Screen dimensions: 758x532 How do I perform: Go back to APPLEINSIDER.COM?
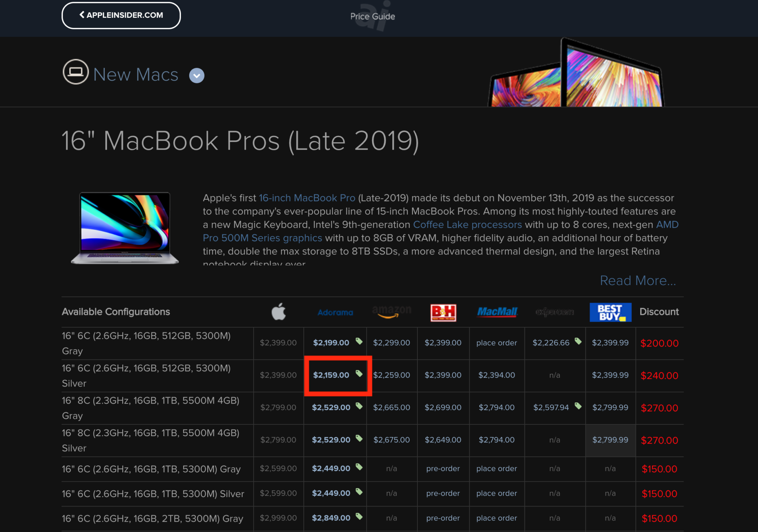[x=121, y=15]
